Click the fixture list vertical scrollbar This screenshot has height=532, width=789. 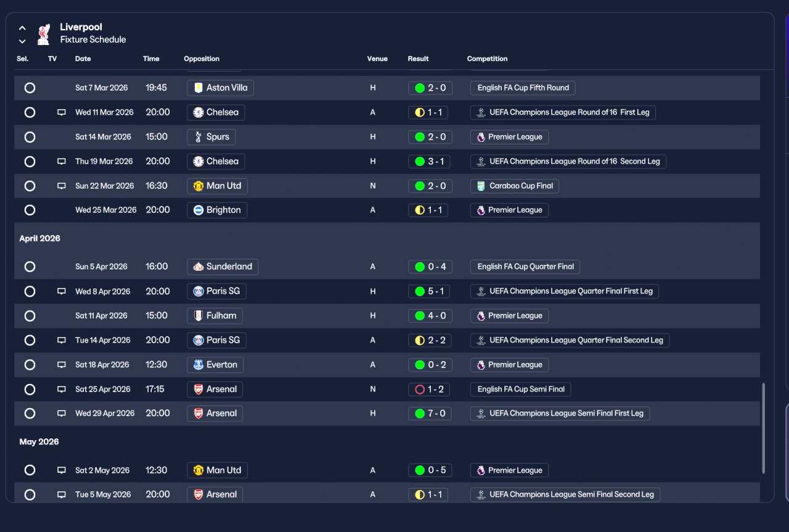tap(763, 428)
